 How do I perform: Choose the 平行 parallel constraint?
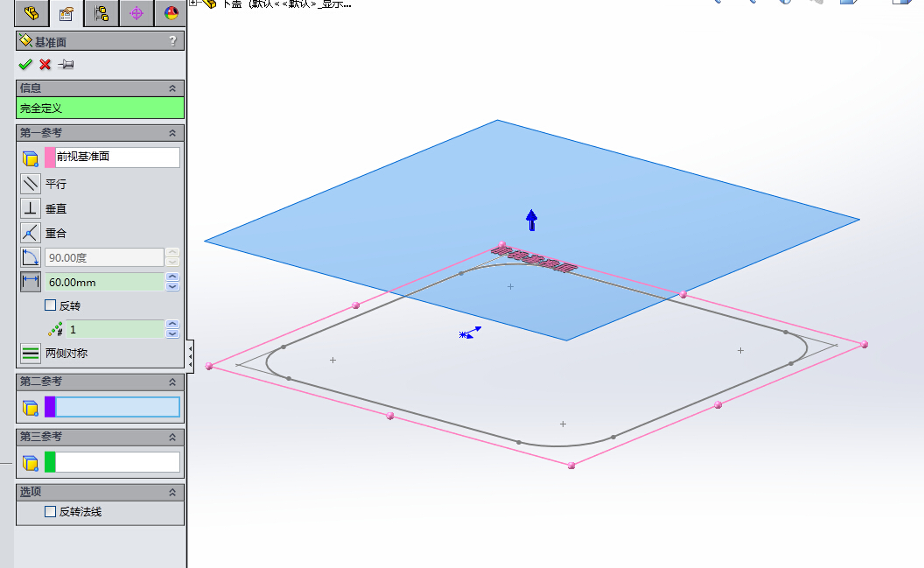tap(30, 184)
